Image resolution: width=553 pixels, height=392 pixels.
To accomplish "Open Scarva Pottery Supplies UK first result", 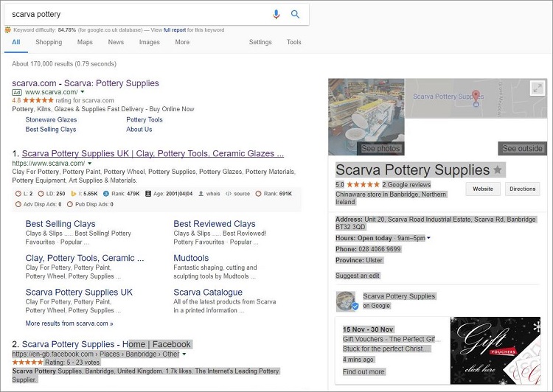I will point(153,154).
